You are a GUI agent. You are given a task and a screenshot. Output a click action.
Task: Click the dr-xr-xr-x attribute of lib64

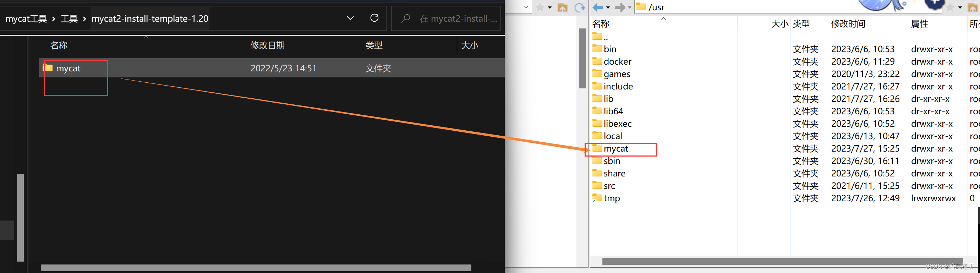click(x=930, y=111)
